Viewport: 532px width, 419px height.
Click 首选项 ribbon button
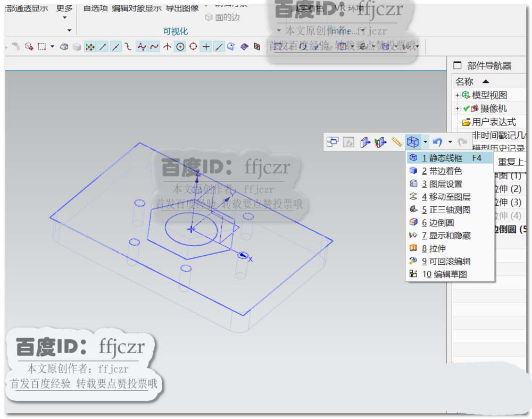[96, 8]
